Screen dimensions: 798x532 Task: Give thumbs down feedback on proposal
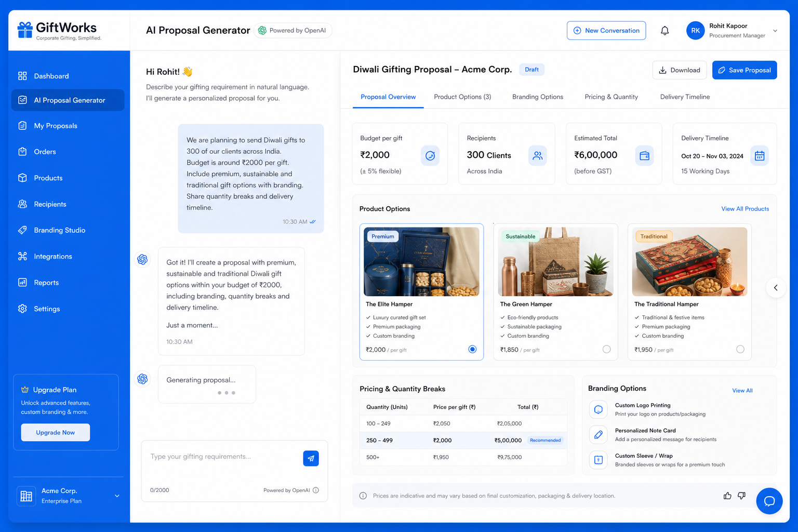coord(741,496)
